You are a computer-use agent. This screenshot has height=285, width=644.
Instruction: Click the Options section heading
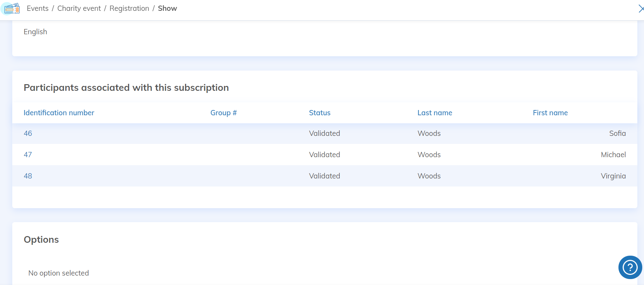click(x=41, y=240)
